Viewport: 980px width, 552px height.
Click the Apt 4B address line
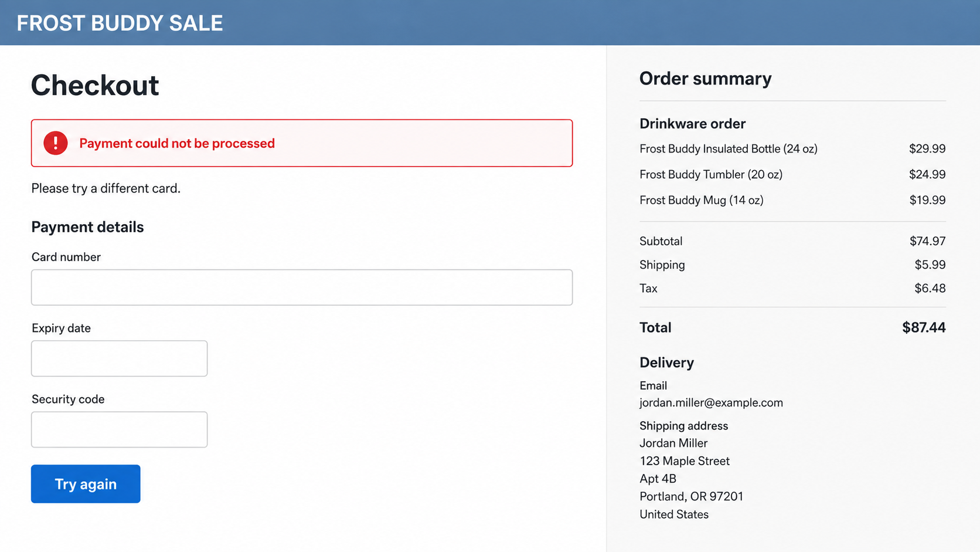(x=658, y=479)
